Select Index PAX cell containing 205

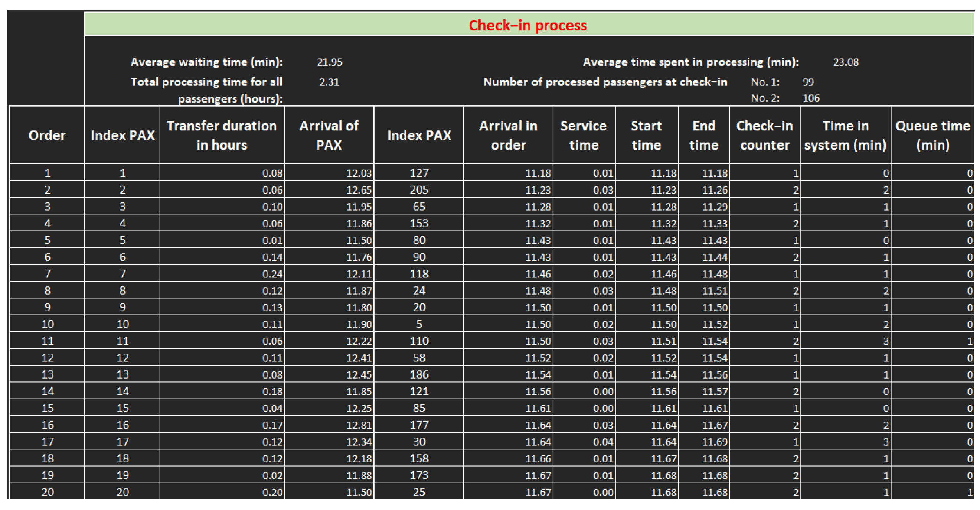click(x=419, y=190)
